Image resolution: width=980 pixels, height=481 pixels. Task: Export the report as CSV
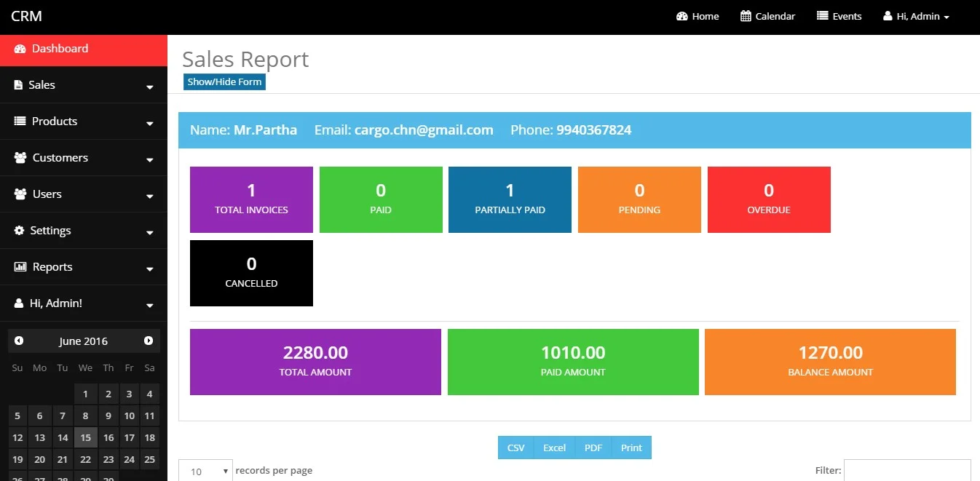point(515,448)
